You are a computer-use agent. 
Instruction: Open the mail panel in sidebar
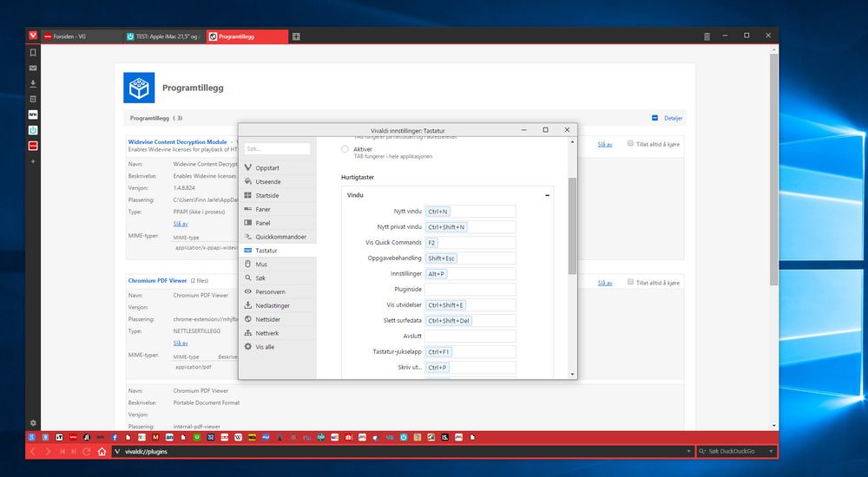[33, 68]
